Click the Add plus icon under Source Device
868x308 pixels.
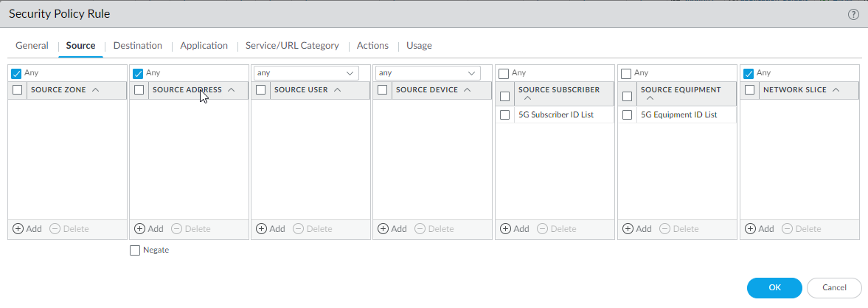[383, 229]
